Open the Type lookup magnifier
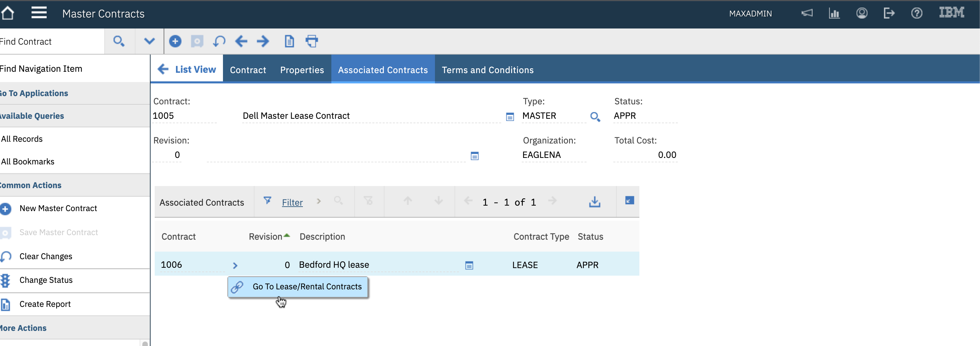Viewport: 980px width, 346px height. click(x=595, y=116)
